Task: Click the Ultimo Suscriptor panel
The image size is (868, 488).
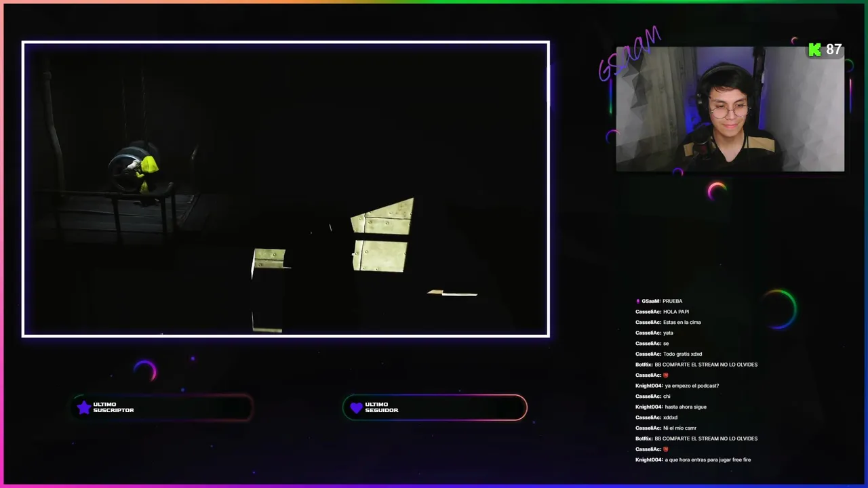Action: point(162,407)
